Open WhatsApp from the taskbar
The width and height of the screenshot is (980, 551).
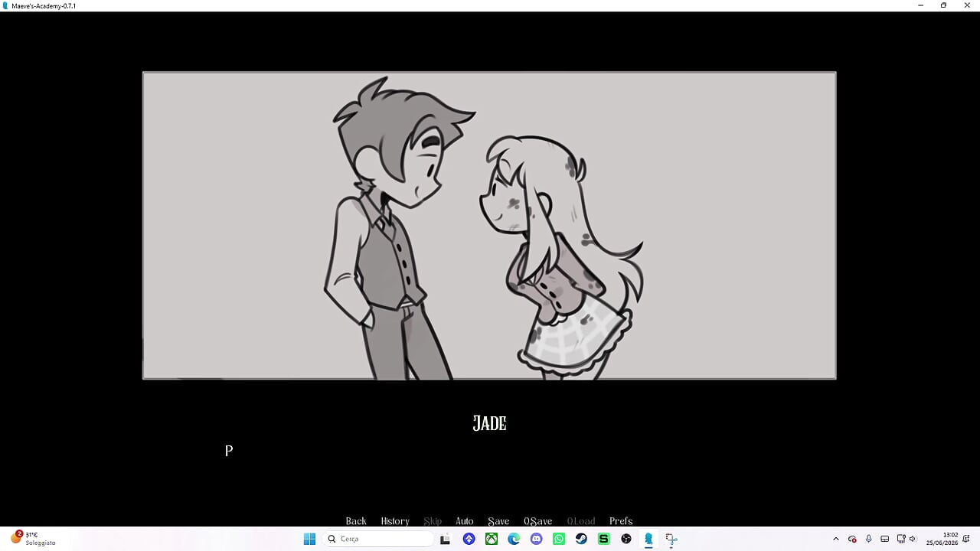(x=559, y=539)
